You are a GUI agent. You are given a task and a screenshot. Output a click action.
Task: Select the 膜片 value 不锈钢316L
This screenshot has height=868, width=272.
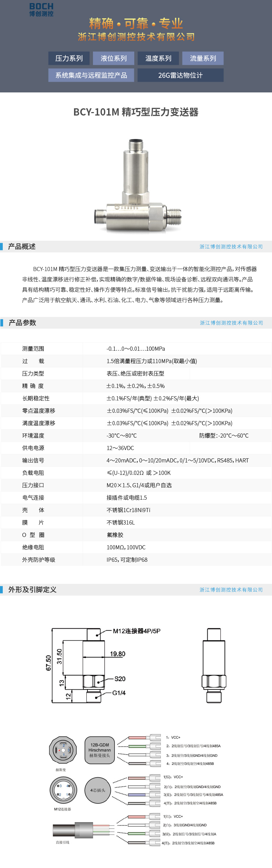(x=121, y=522)
